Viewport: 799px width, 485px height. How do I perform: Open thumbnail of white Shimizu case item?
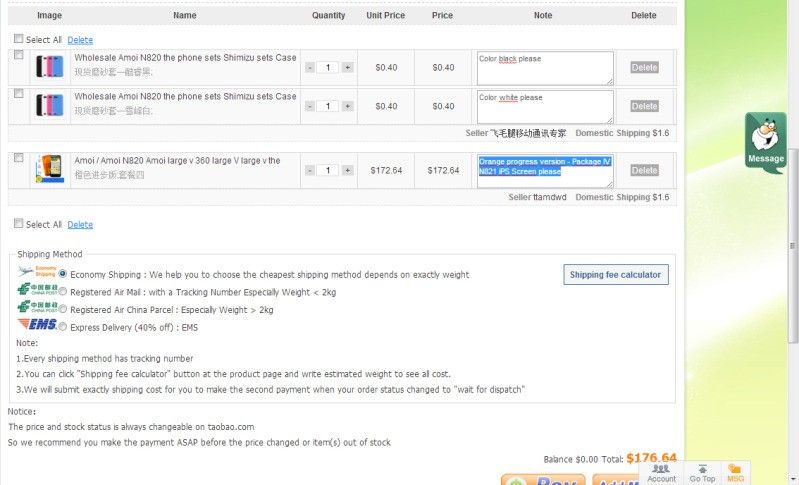49,106
